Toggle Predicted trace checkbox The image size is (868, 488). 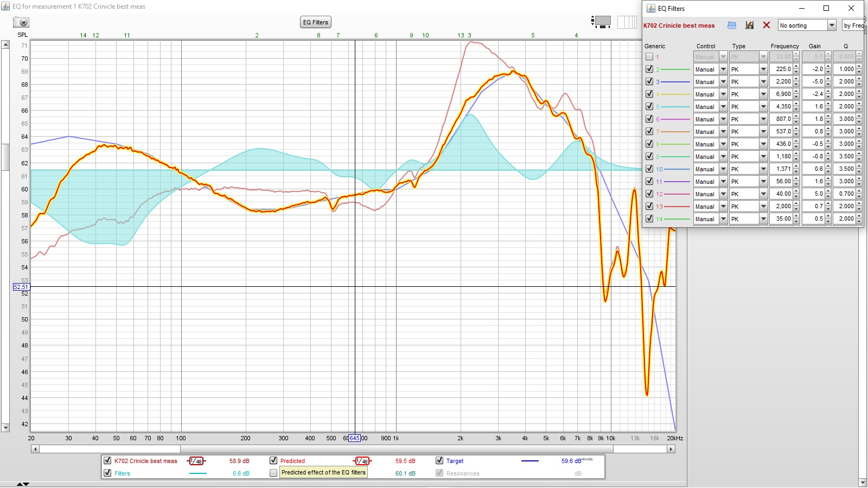tap(273, 460)
